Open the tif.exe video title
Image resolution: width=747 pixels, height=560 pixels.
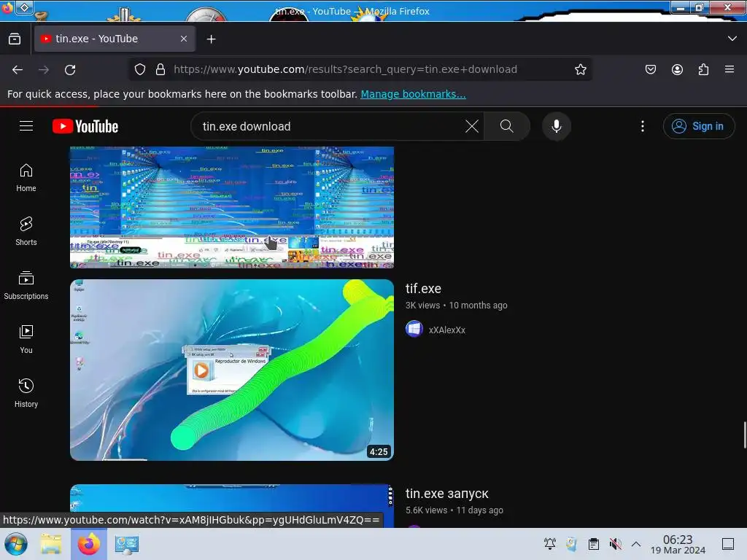point(423,289)
